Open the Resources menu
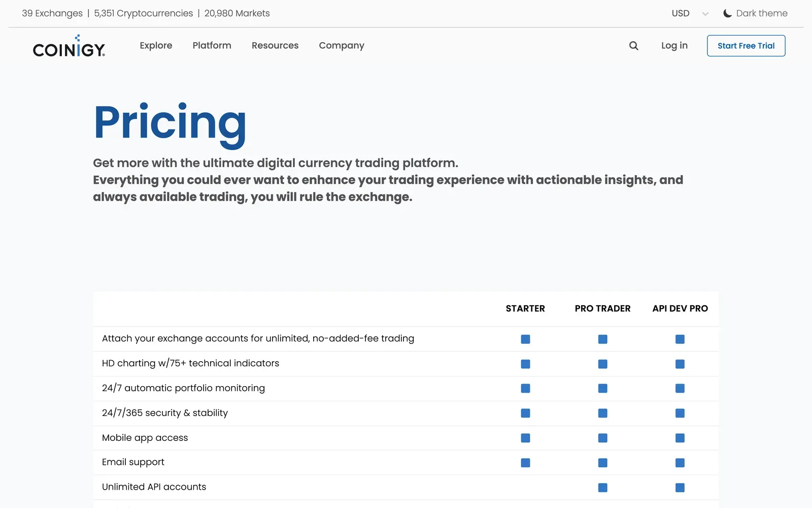 coord(275,45)
